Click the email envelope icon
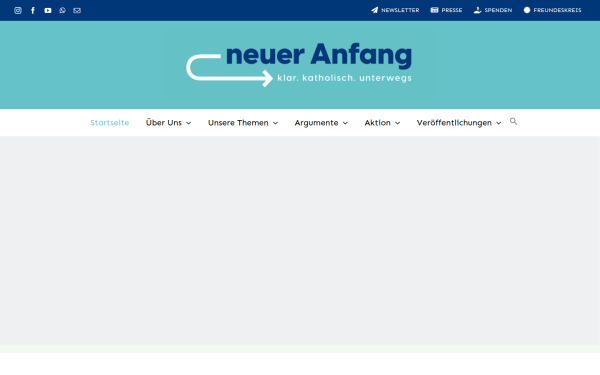 pos(77,10)
